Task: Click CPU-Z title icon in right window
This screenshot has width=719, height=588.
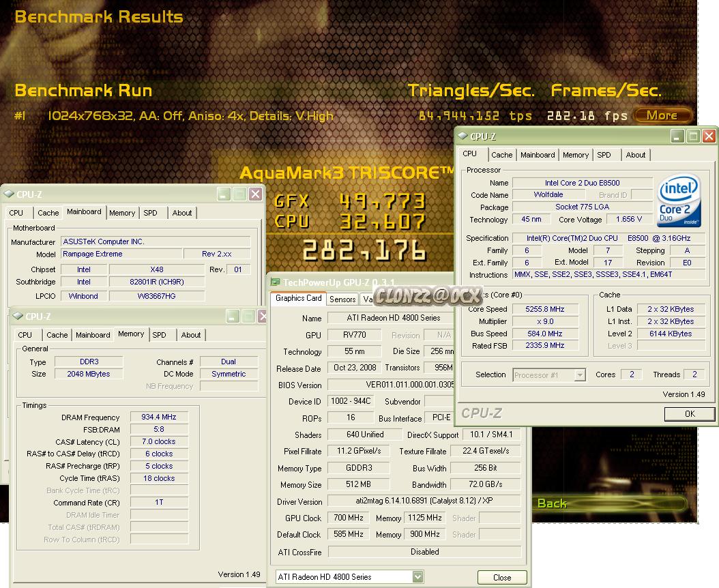Action: pos(463,136)
